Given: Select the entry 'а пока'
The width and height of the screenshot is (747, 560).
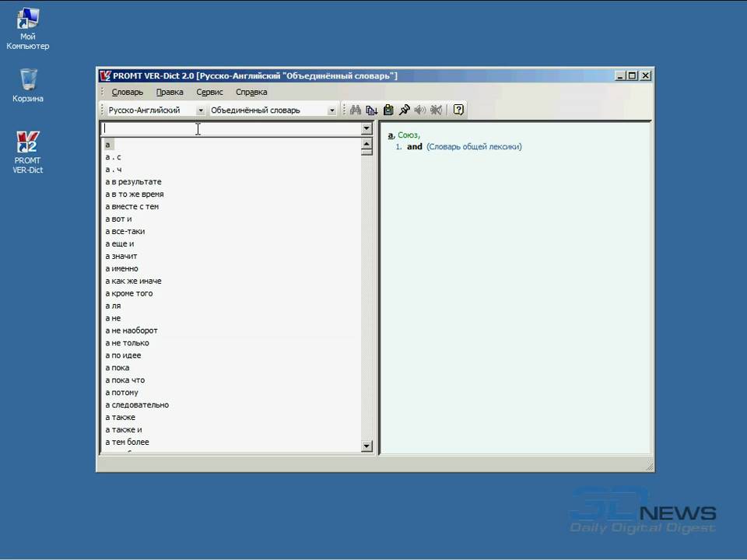Looking at the screenshot, I should [117, 368].
